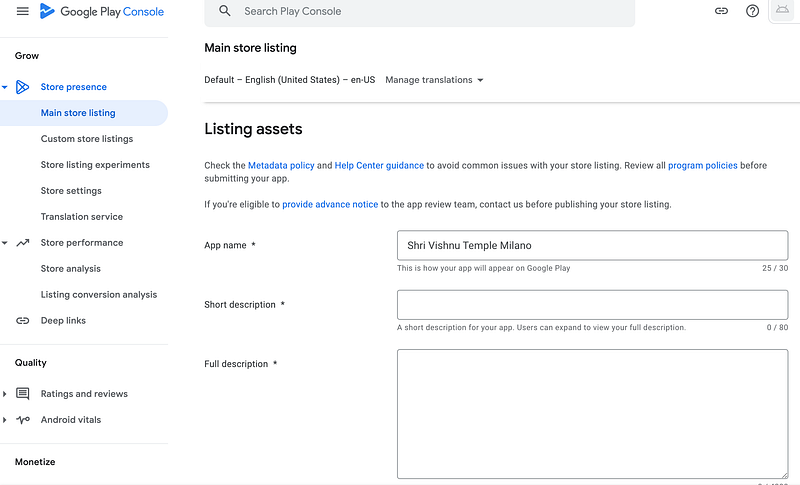Click the Main store listing page title
The height and width of the screenshot is (485, 800).
click(250, 48)
